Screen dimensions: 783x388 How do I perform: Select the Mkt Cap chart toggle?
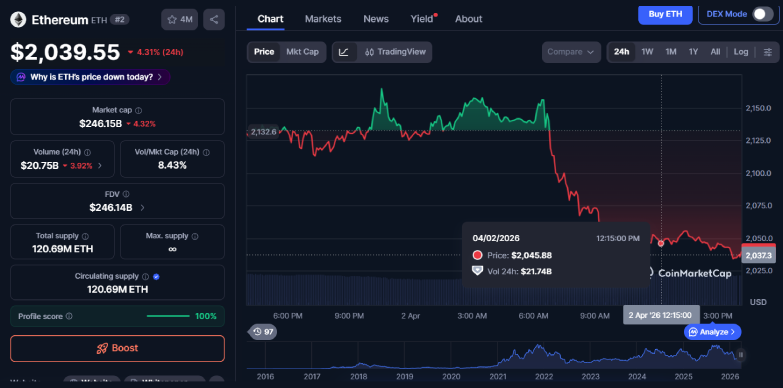302,52
